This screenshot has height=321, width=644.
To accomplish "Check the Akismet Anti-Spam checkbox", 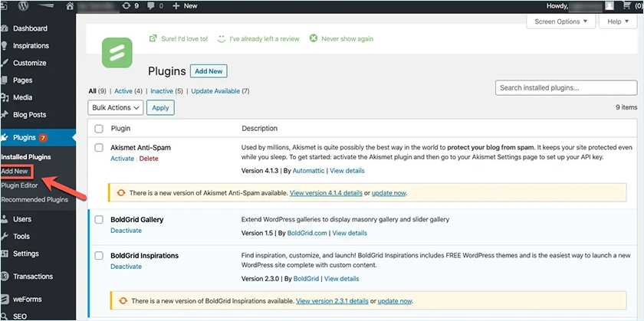I will tap(98, 146).
